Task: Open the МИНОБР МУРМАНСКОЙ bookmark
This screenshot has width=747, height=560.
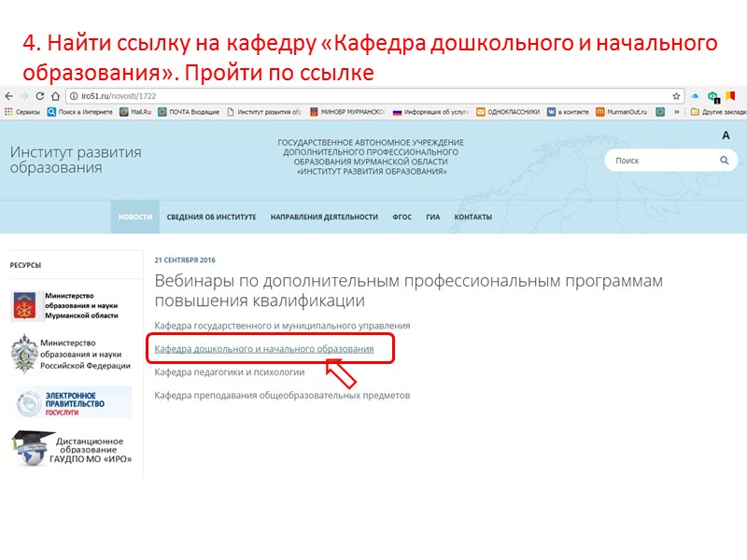Action: pyautogui.click(x=347, y=112)
